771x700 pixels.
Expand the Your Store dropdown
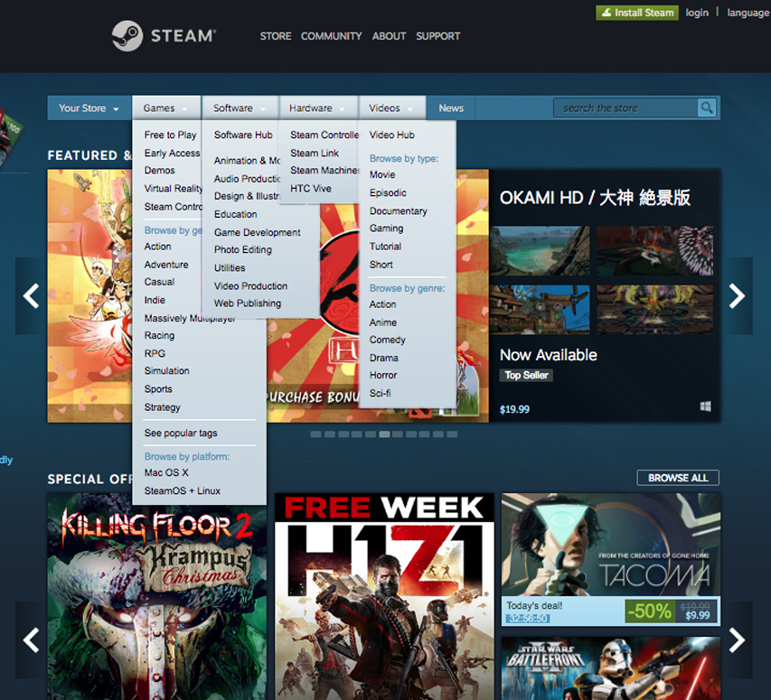[89, 108]
